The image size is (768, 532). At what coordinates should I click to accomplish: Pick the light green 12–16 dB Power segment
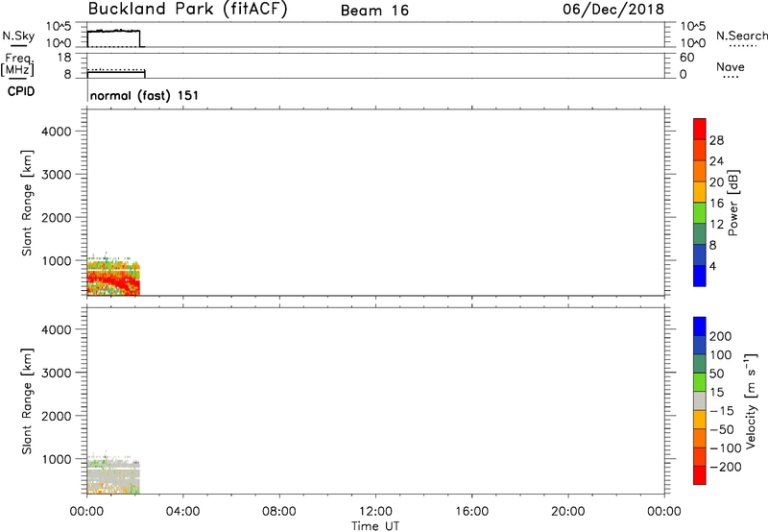700,213
